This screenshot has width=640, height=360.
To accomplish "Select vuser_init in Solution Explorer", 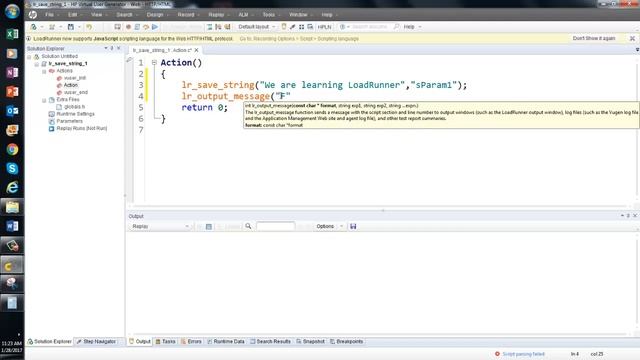I will [x=74, y=78].
